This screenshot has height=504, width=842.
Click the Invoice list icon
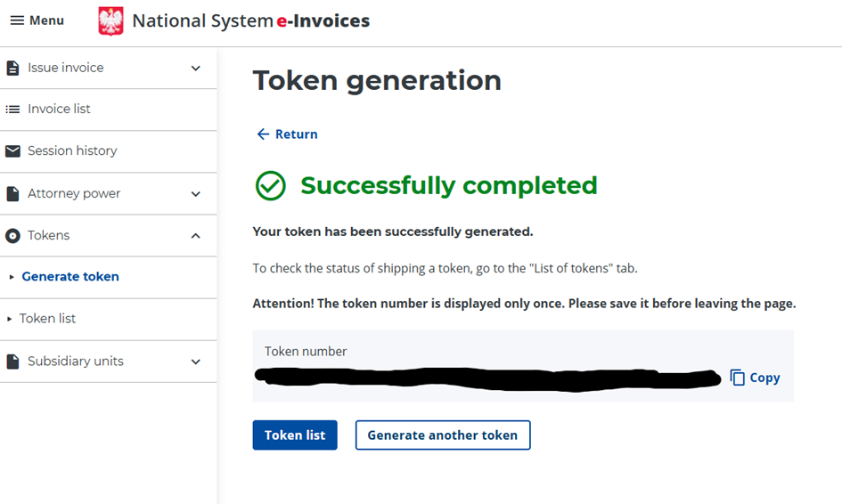tap(12, 110)
